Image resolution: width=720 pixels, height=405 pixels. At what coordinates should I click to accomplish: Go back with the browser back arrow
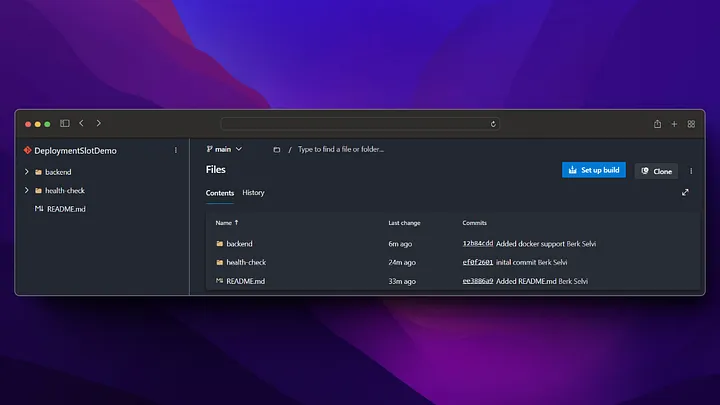coord(81,123)
